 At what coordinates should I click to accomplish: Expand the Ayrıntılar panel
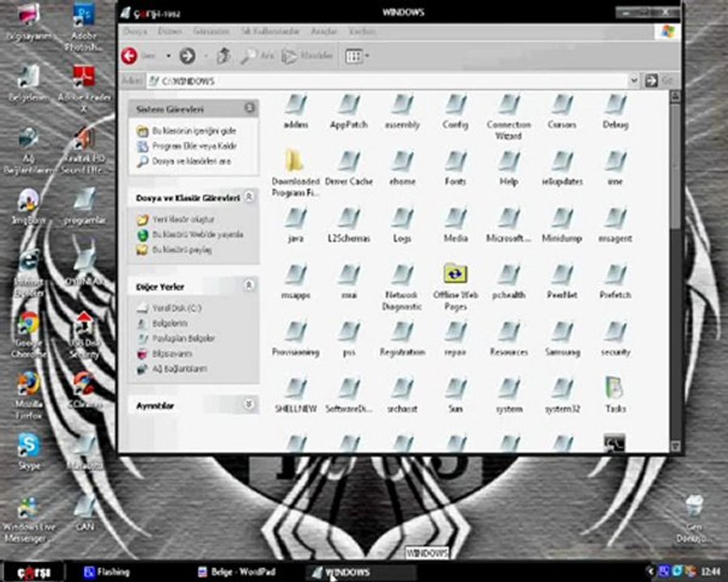249,404
